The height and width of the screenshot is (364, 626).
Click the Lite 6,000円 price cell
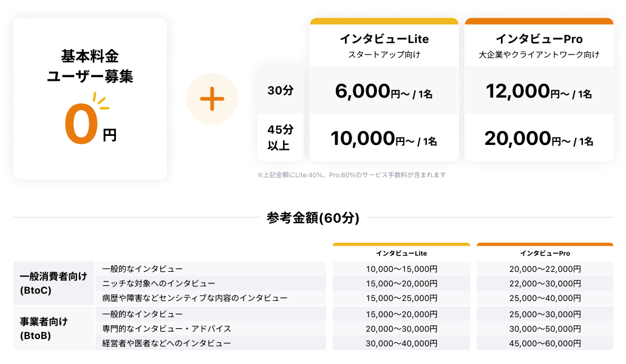pyautogui.click(x=384, y=91)
